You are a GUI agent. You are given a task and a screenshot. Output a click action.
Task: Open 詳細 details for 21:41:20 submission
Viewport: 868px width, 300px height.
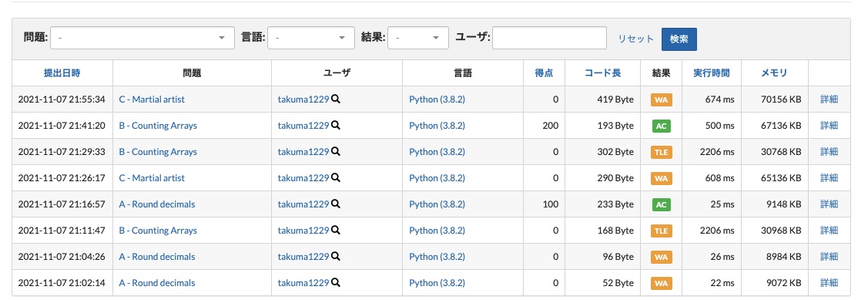click(x=829, y=126)
